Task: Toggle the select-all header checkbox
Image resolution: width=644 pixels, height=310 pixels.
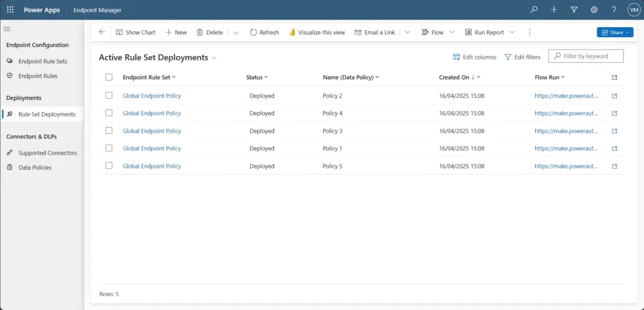Action: click(109, 77)
